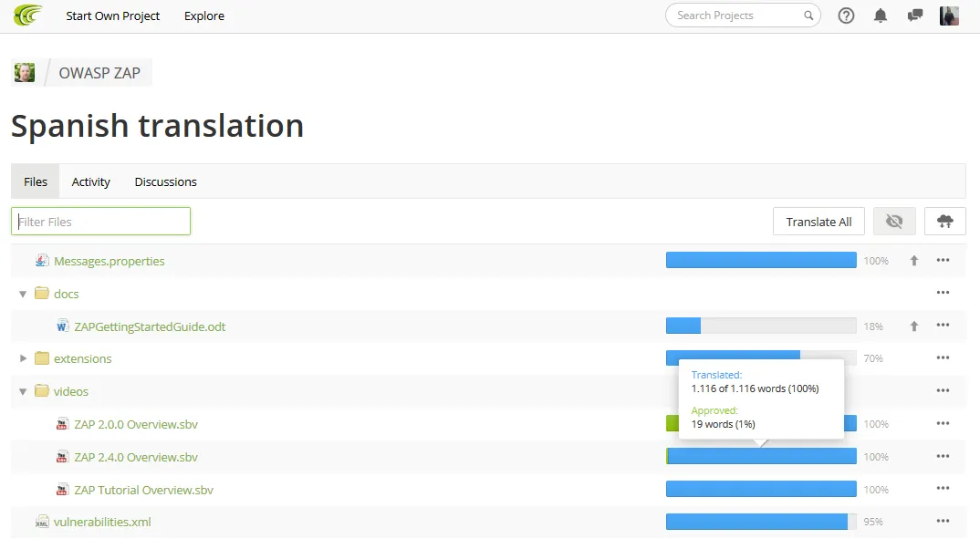Click the cloud download button
The width and height of the screenshot is (980, 549).
(945, 221)
